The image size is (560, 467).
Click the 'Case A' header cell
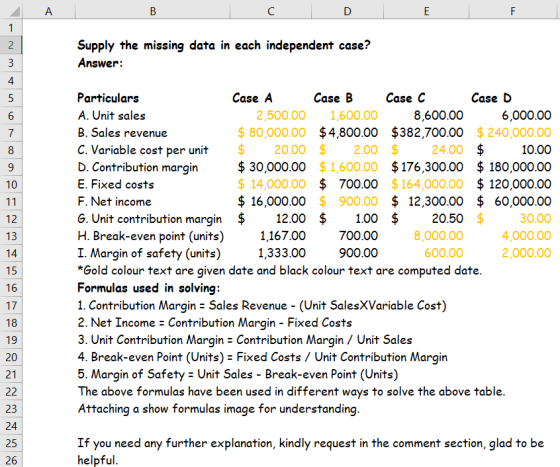click(x=252, y=98)
